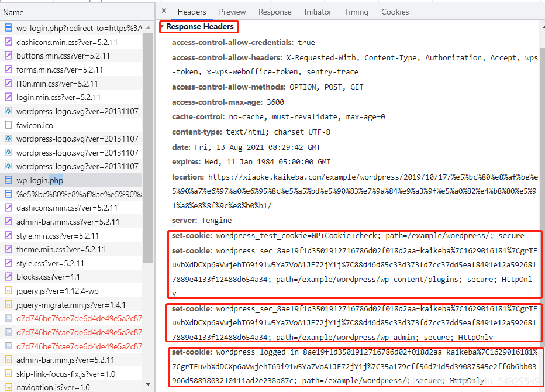Click the expires header value
545x392 pixels.
[267, 162]
